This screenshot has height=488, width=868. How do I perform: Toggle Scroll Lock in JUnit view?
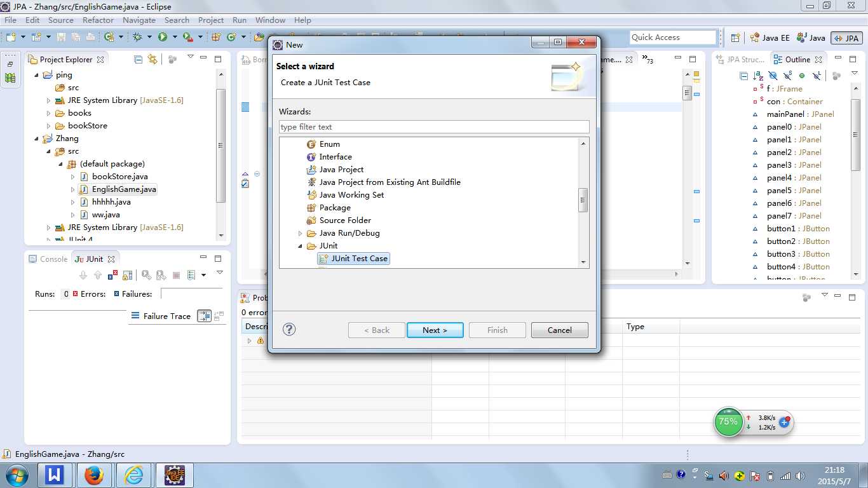click(x=128, y=275)
